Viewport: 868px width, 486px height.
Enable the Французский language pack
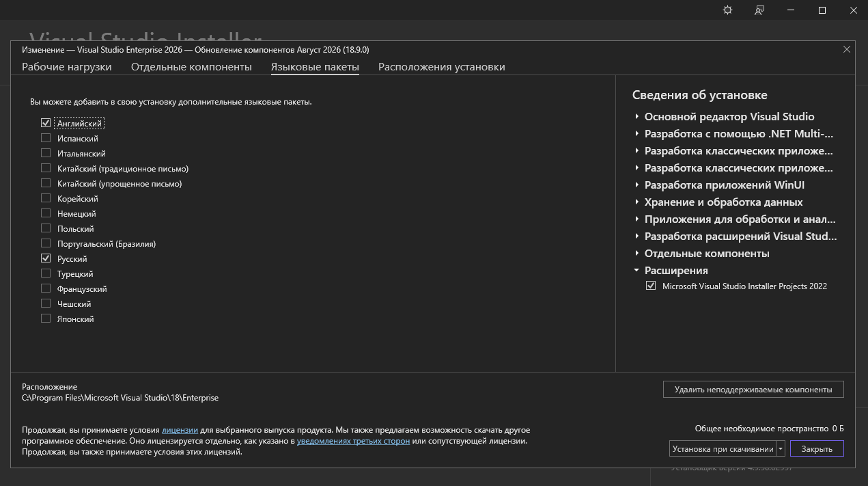coord(46,288)
